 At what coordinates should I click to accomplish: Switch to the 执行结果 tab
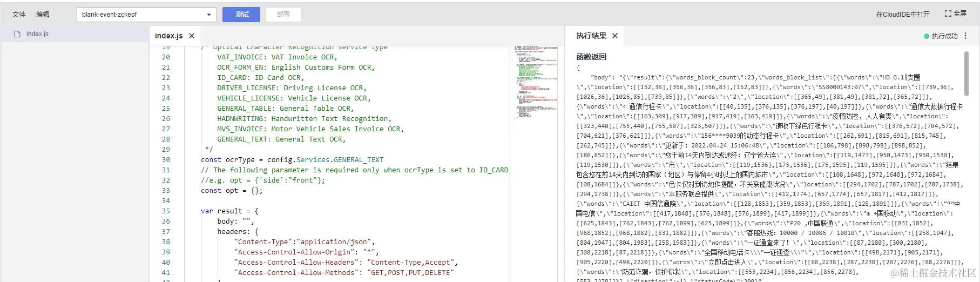[x=591, y=36]
